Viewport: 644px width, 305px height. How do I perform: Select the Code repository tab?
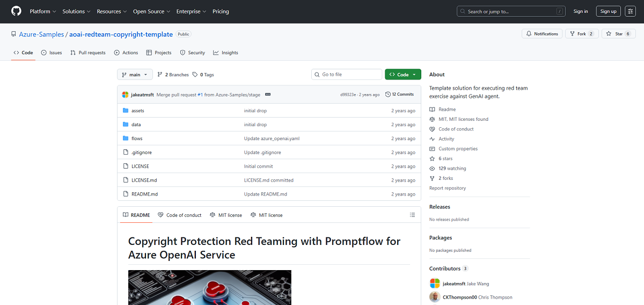coord(23,53)
